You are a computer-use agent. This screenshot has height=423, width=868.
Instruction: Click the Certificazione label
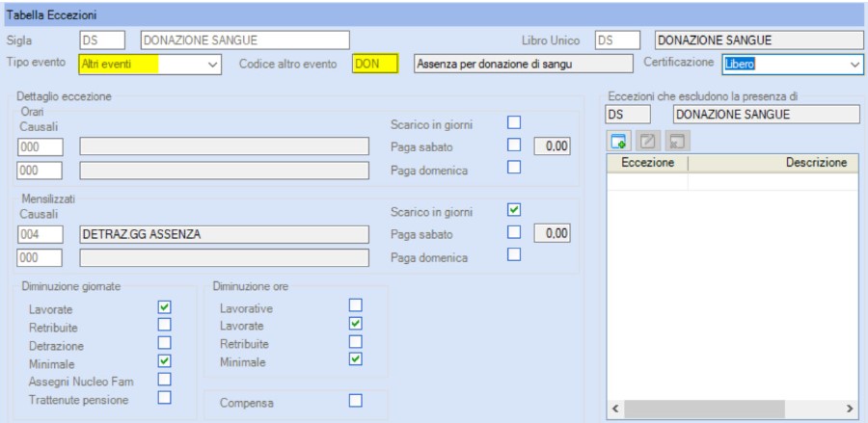click(x=679, y=63)
